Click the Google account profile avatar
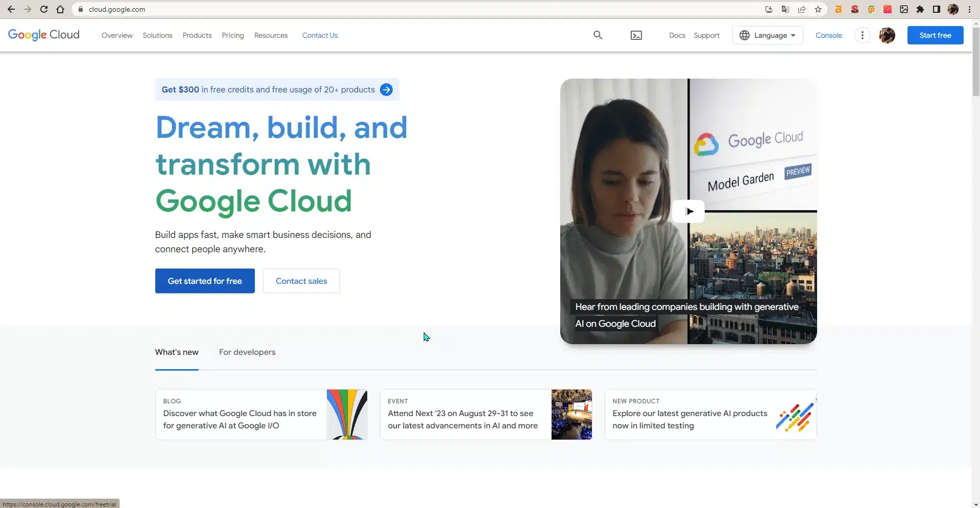This screenshot has width=980, height=508. pyautogui.click(x=887, y=35)
